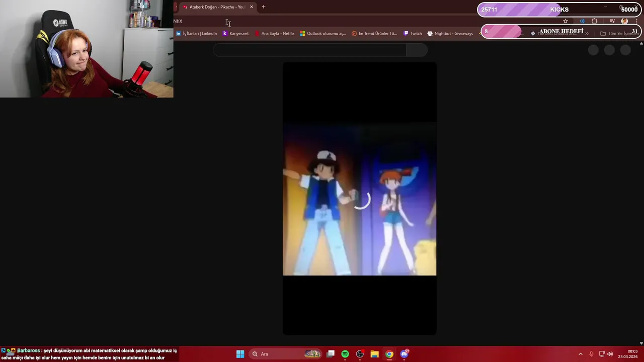
Task: Open Nightbot - Giveaways bookmark
Action: 450,34
